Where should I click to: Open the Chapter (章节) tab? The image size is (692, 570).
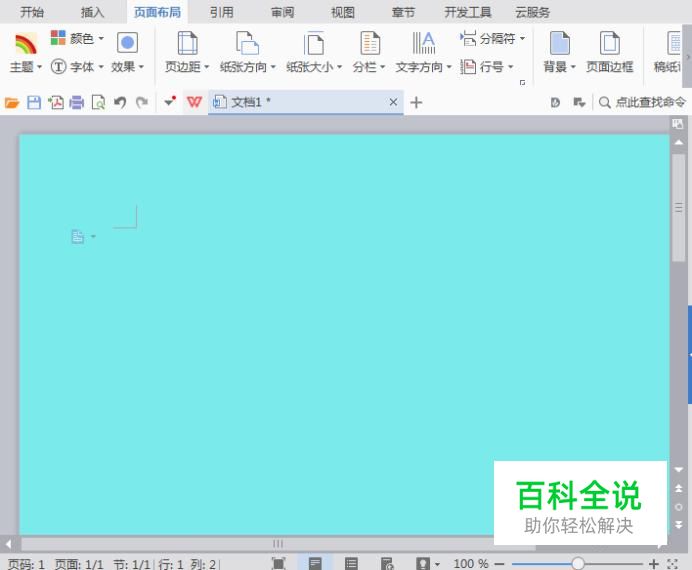tap(403, 12)
